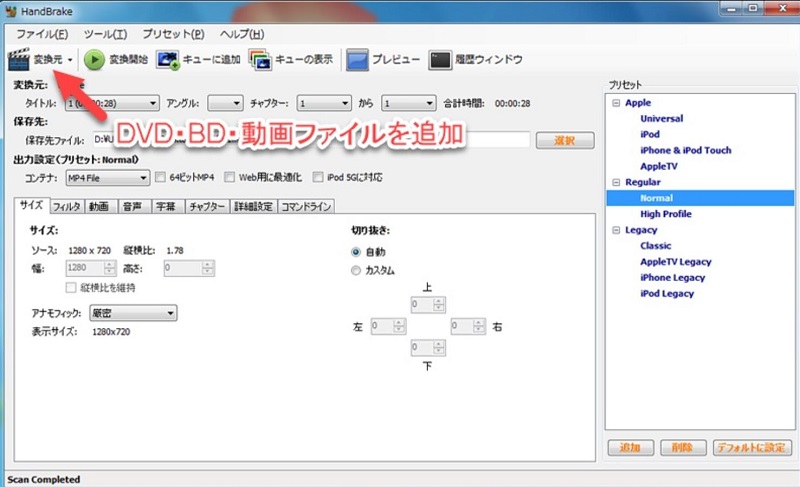This screenshot has width=800, height=487.
Task: Click the Browse (選択) button for destination
Action: (x=565, y=140)
